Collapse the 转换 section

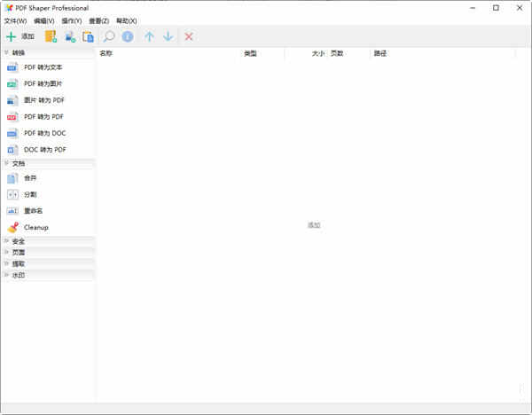18,52
